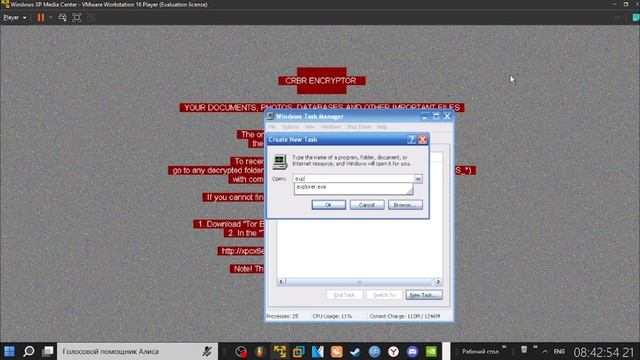Open the orange square taskbar app icon

(x=336, y=351)
